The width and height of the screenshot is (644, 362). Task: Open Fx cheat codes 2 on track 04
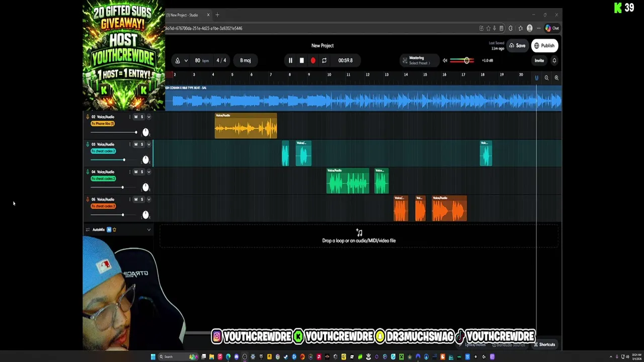coord(103,179)
